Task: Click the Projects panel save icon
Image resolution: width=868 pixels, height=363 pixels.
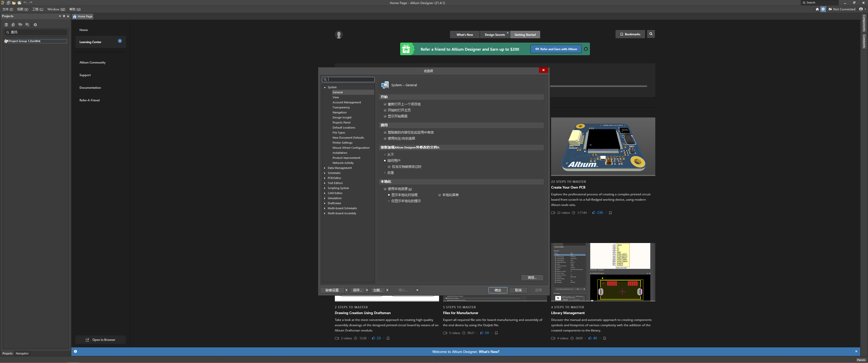Action: click(6, 25)
